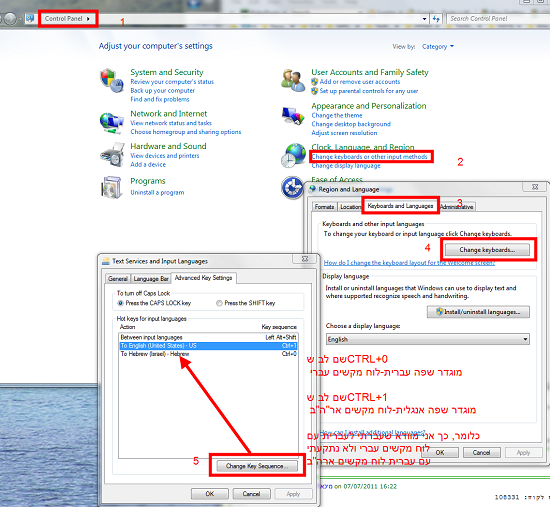
Task: Click the Change keyboards... button
Action: [487, 250]
